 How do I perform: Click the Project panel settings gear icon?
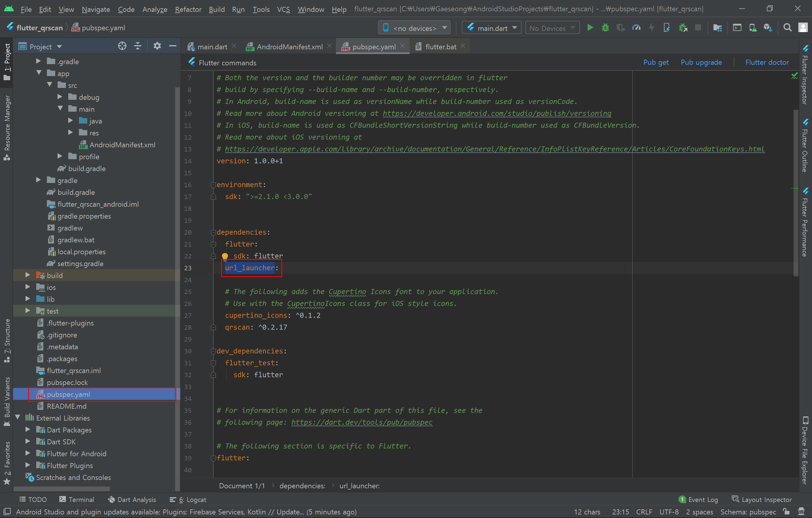157,46
